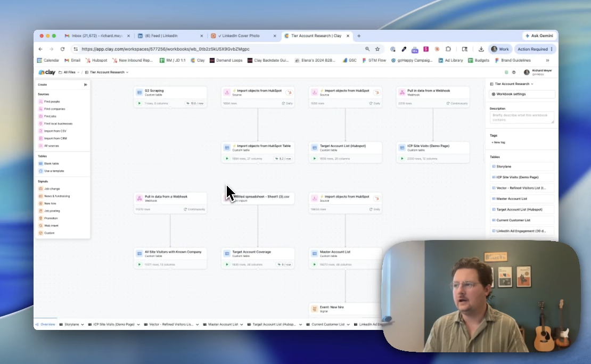Show more bookmarks with the double chevron

pyautogui.click(x=548, y=60)
